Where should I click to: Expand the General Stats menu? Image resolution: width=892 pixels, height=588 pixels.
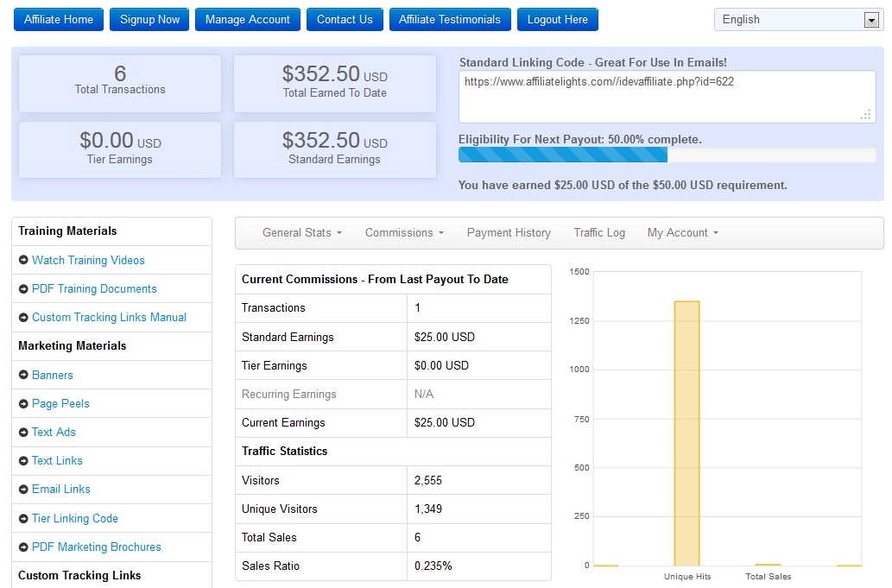click(x=302, y=233)
